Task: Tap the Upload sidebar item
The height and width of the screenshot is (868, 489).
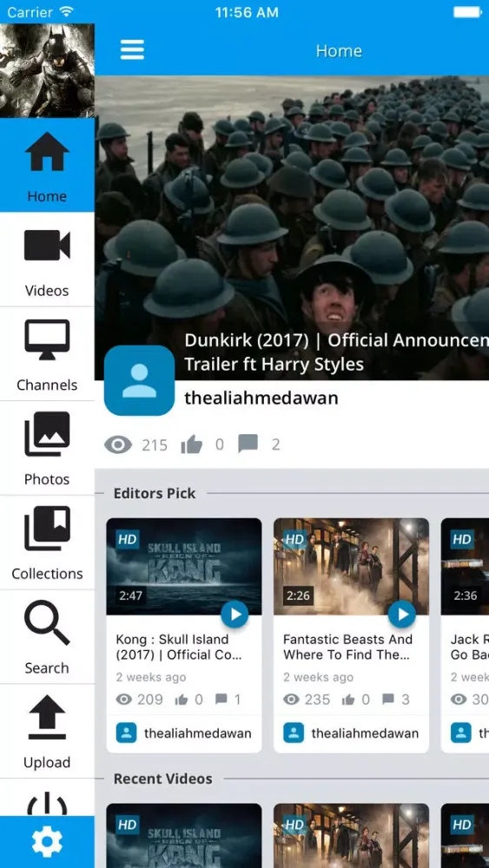Action: click(x=47, y=731)
